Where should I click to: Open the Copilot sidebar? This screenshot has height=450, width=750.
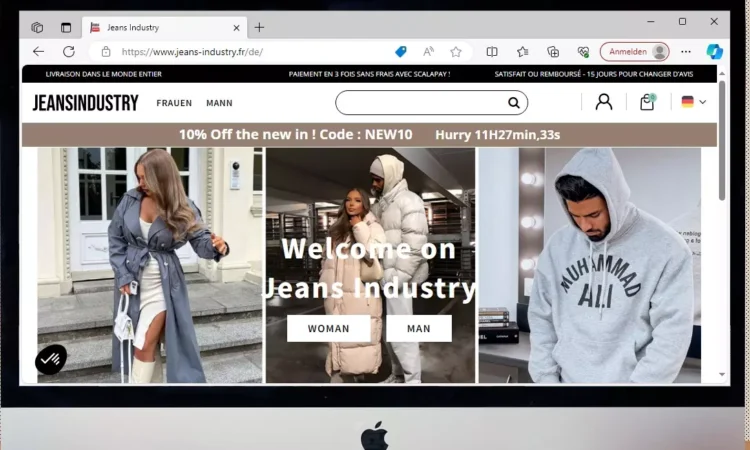point(715,52)
